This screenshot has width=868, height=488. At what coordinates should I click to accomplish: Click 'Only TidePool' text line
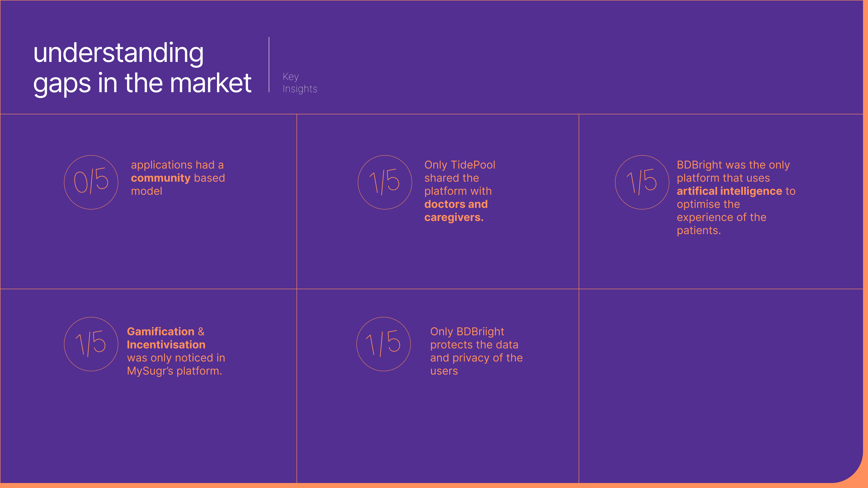pos(460,165)
